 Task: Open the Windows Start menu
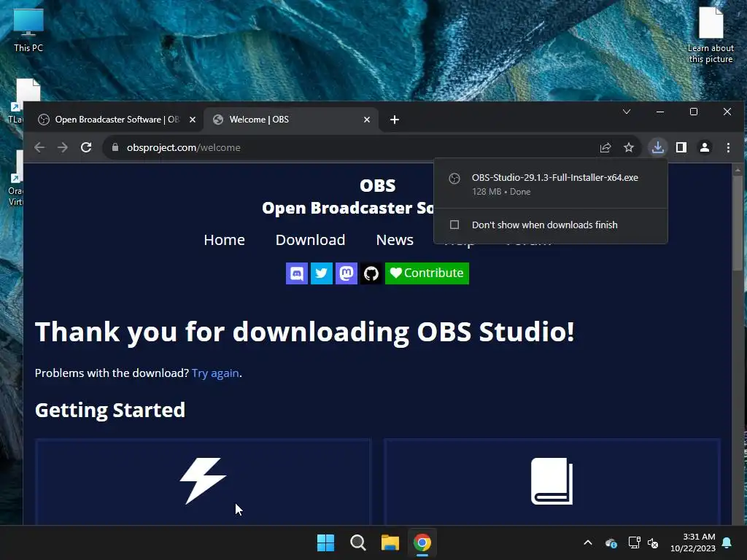point(326,542)
